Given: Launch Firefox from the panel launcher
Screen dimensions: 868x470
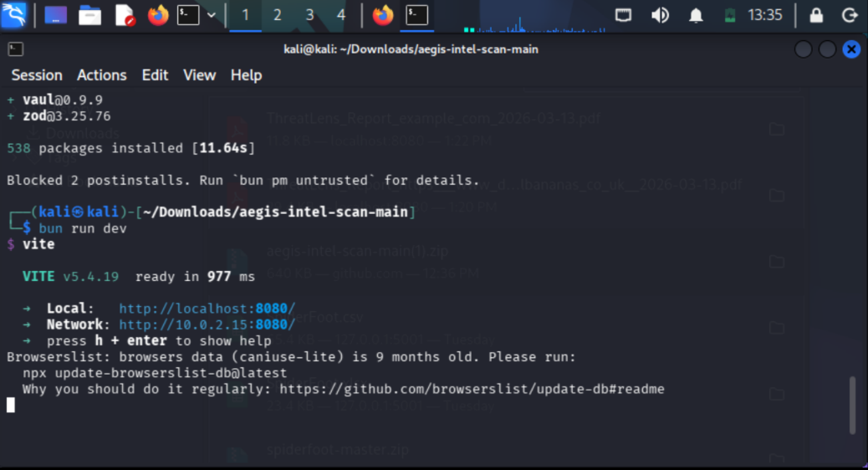Looking at the screenshot, I should (158, 15).
